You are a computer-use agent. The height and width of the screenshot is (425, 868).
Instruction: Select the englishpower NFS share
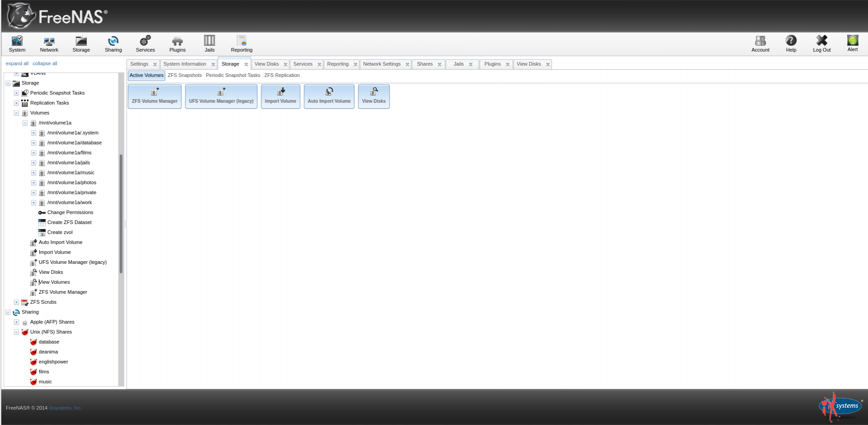click(x=53, y=362)
